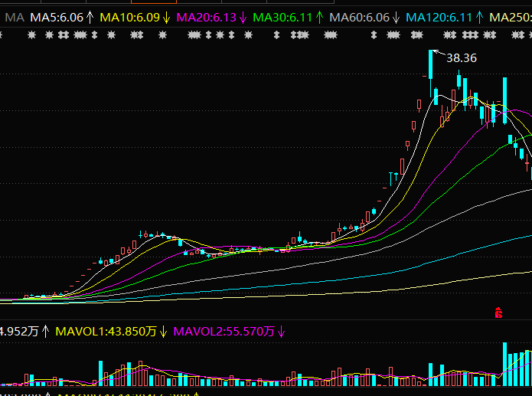
Task: Click the tallest cyan volume bar
Action: [505, 364]
